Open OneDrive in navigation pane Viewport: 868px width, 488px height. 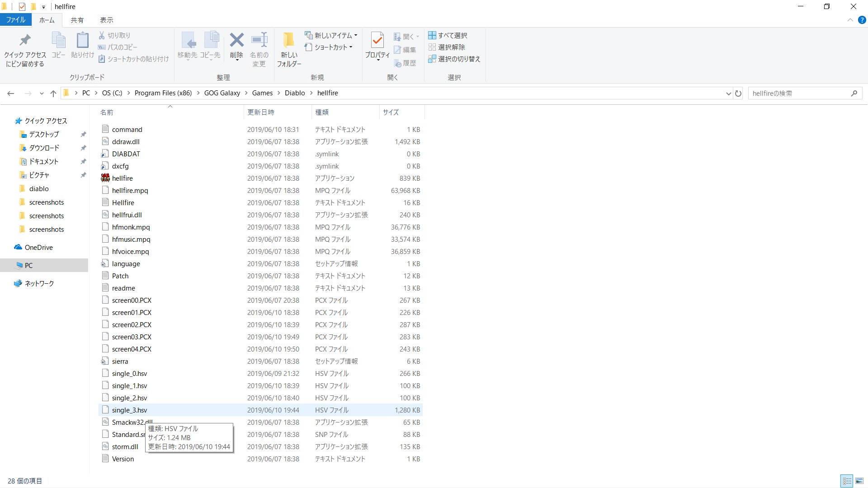pyautogui.click(x=38, y=248)
